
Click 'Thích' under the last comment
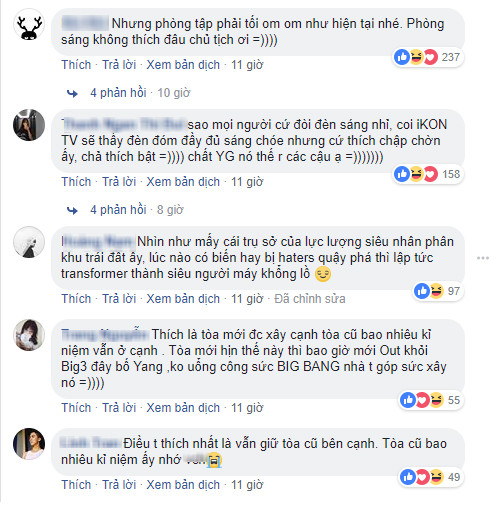click(x=76, y=485)
